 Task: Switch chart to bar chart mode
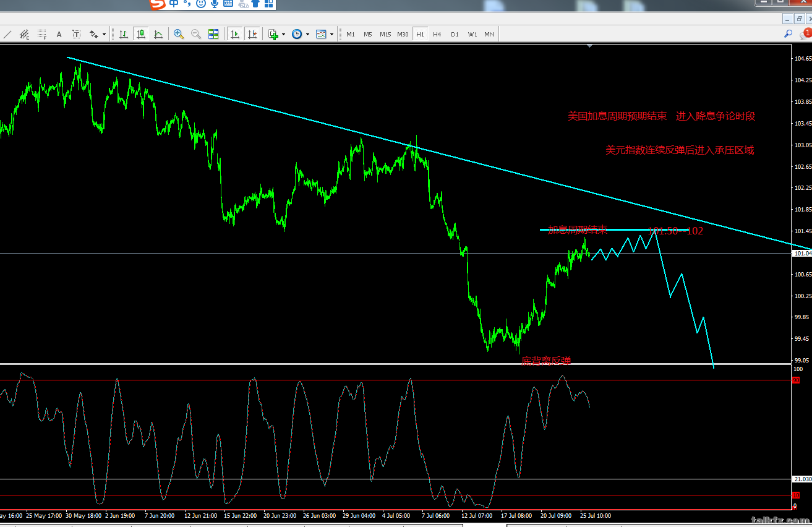[124, 34]
